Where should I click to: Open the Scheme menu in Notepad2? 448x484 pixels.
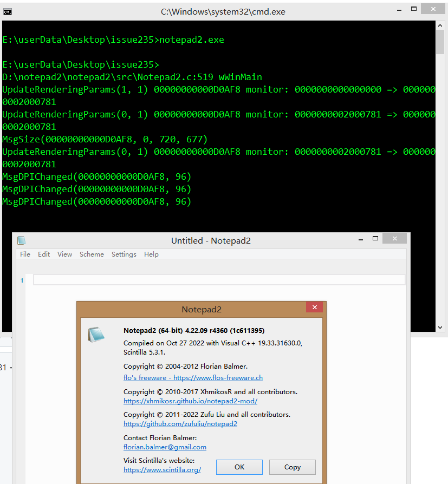(x=92, y=254)
